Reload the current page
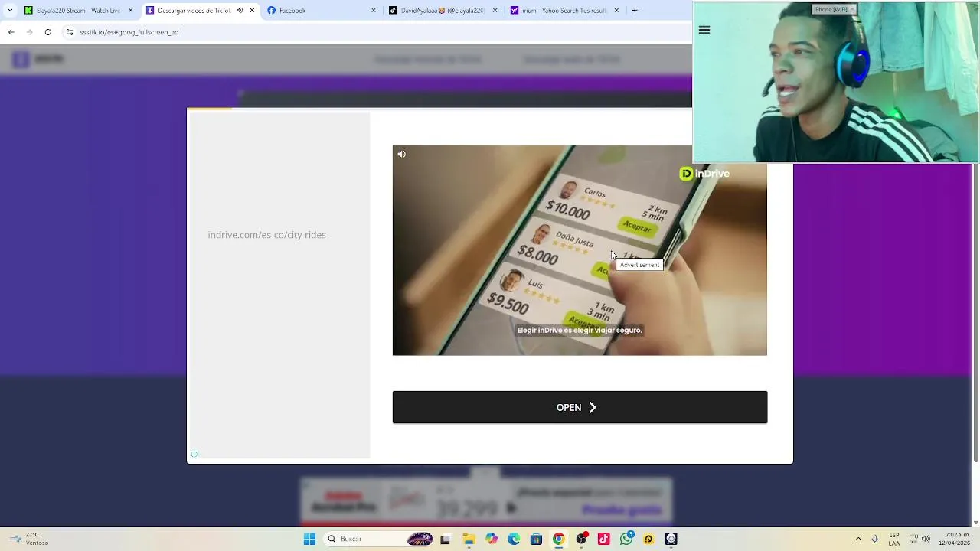Image resolution: width=980 pixels, height=551 pixels. click(x=47, y=32)
